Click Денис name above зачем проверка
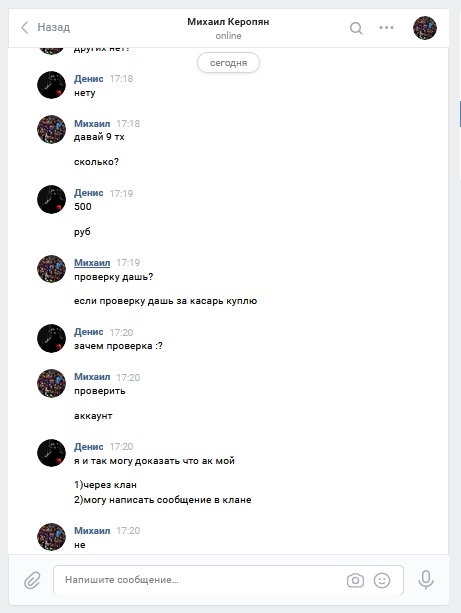 pos(89,332)
